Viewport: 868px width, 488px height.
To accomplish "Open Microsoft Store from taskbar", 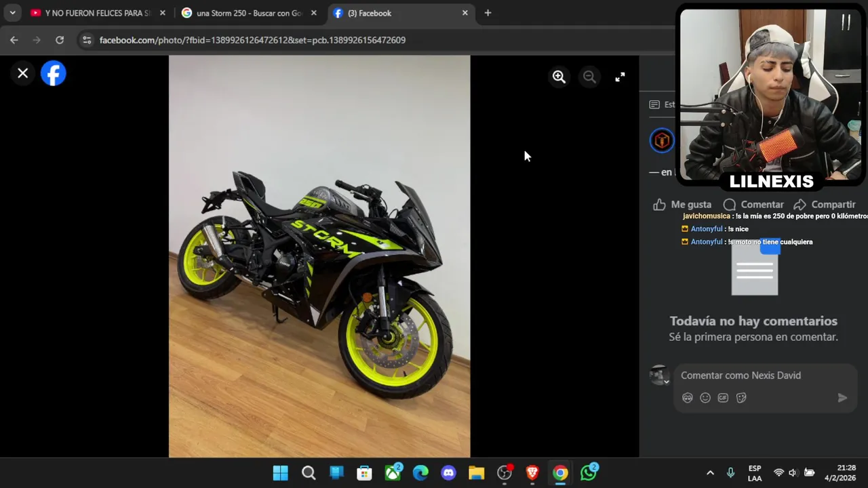I will coord(364,473).
